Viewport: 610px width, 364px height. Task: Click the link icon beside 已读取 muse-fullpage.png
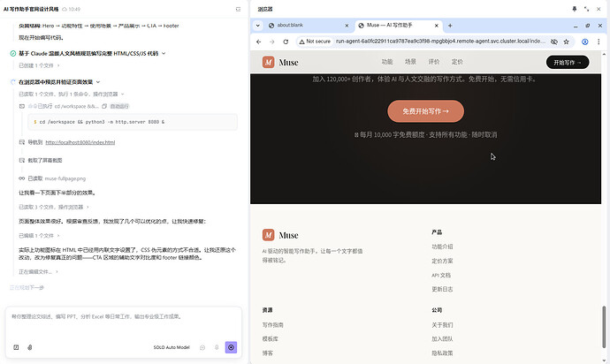click(22, 178)
